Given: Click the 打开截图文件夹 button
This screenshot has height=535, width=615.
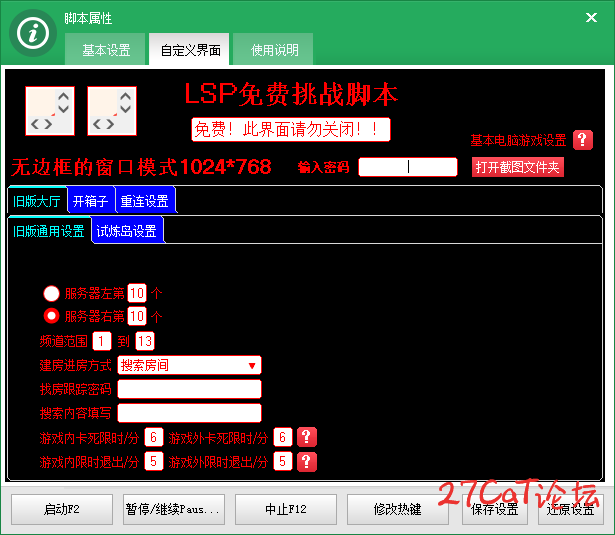Looking at the screenshot, I should point(518,167).
